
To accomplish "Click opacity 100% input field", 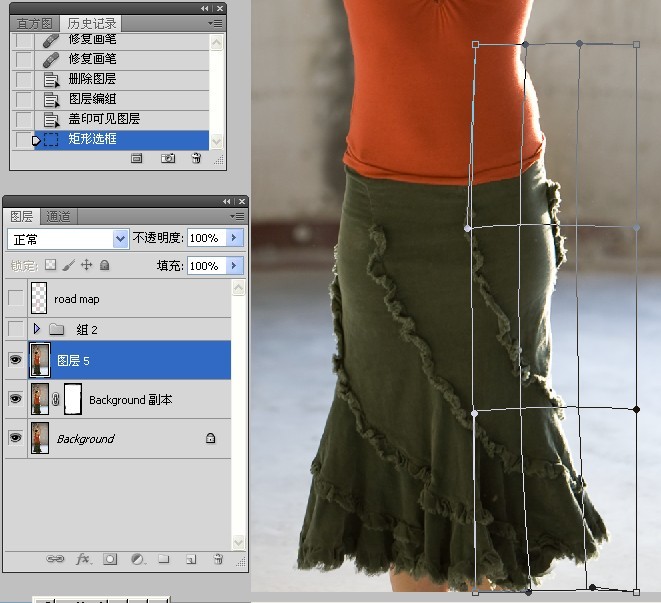I will [207, 238].
